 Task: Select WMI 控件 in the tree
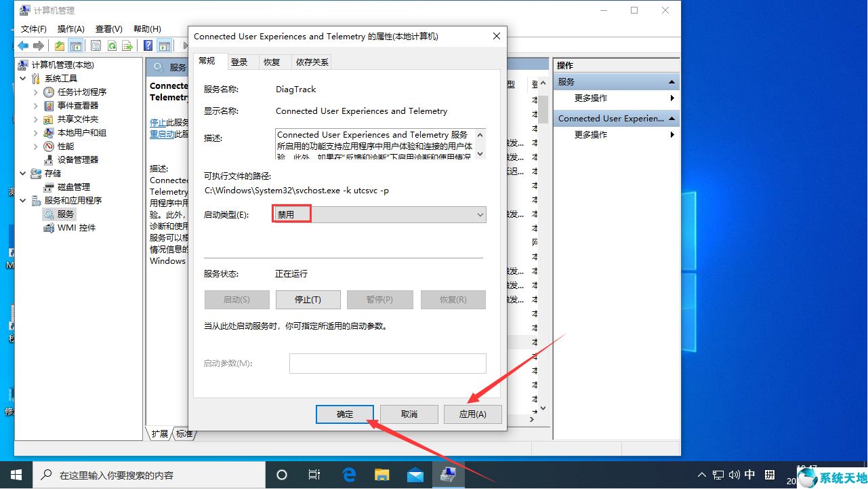[x=77, y=227]
